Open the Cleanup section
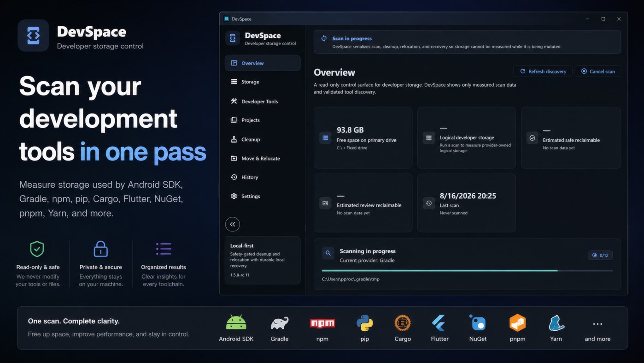Screen dimensions: 644x363 pyautogui.click(x=262, y=139)
